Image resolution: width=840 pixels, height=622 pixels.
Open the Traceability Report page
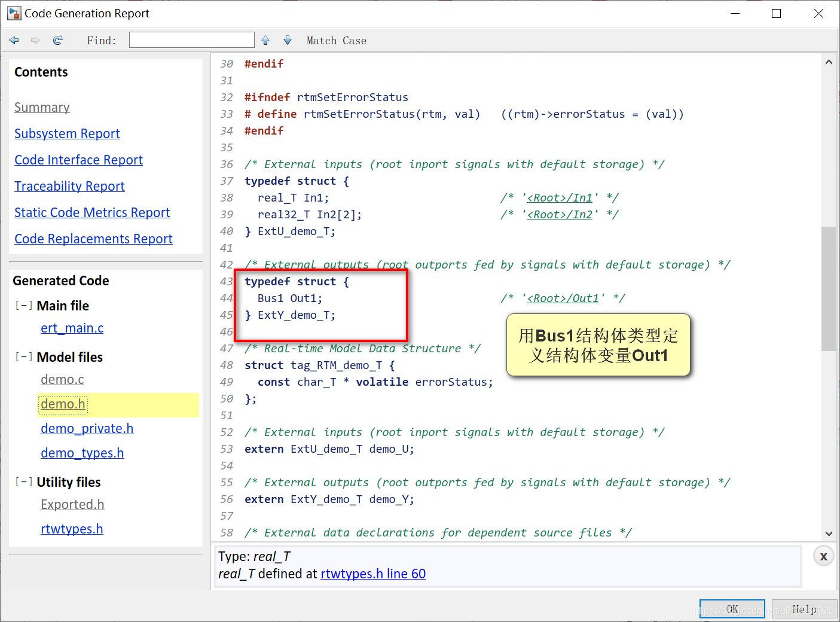point(69,186)
